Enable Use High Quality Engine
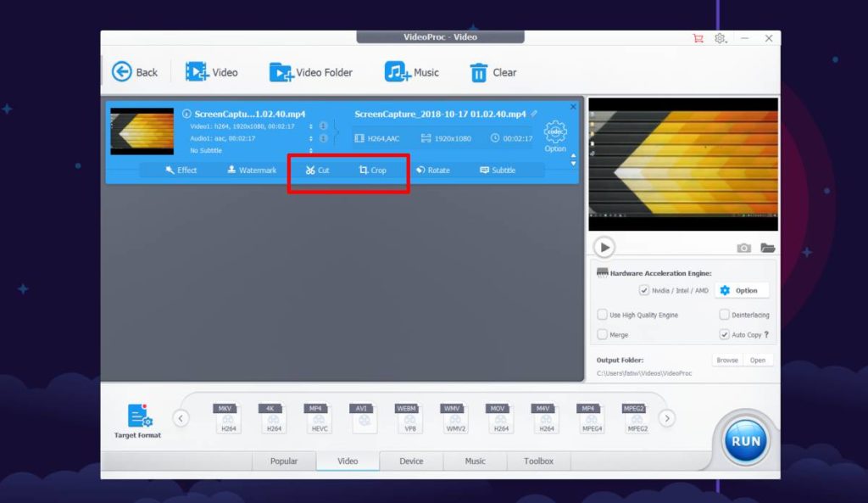This screenshot has width=868, height=503. [x=603, y=314]
